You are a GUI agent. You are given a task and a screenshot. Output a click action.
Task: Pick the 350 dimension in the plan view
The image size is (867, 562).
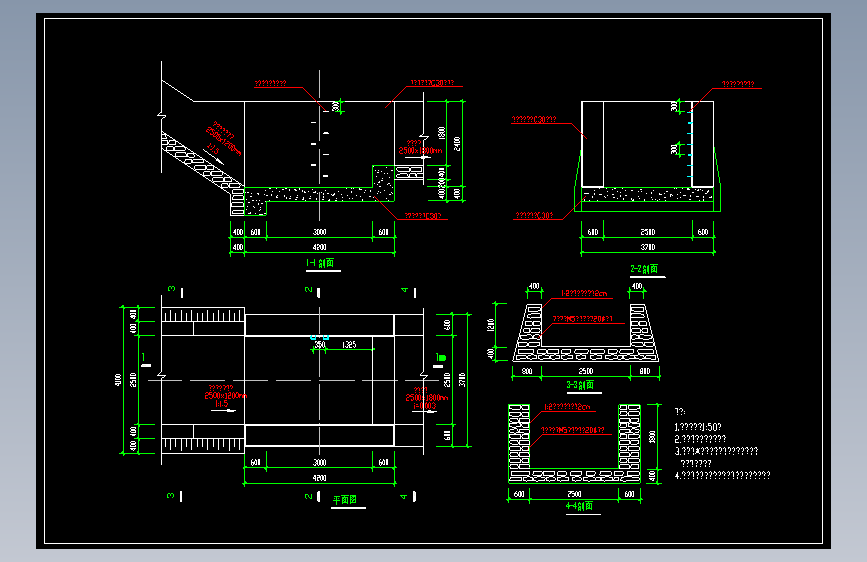(x=320, y=345)
